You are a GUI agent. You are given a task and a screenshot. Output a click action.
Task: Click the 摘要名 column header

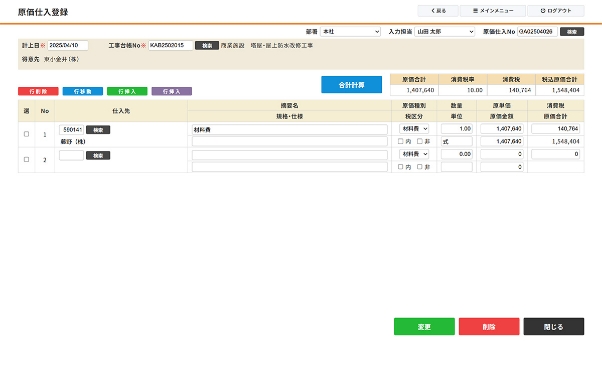click(289, 105)
